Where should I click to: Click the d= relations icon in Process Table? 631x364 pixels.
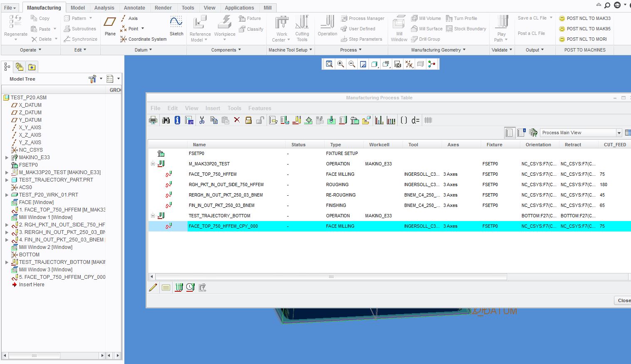[416, 120]
